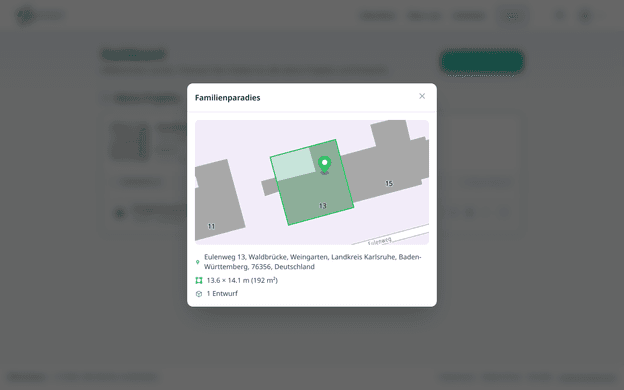Screen dimensions: 624x390
Task: Click the light green area inside the plot
Action: pyautogui.click(x=293, y=164)
